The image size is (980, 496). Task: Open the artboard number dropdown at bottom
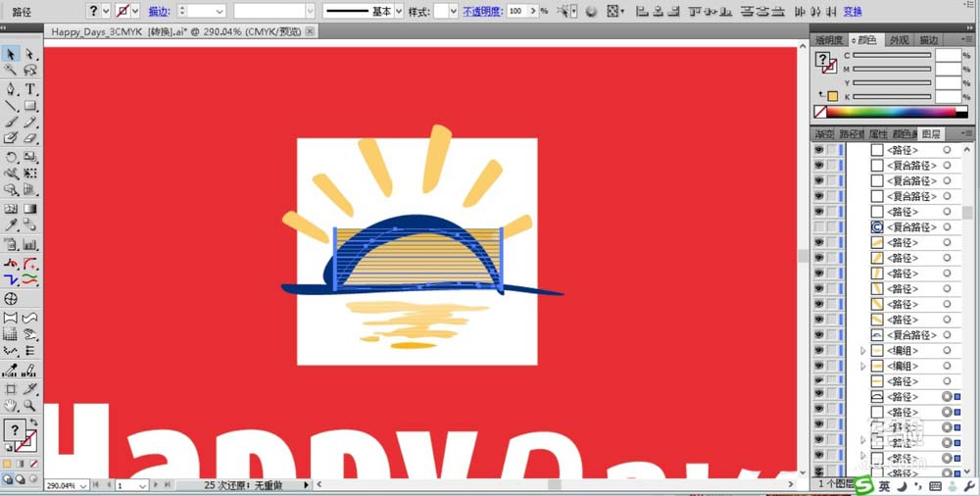pos(142,485)
